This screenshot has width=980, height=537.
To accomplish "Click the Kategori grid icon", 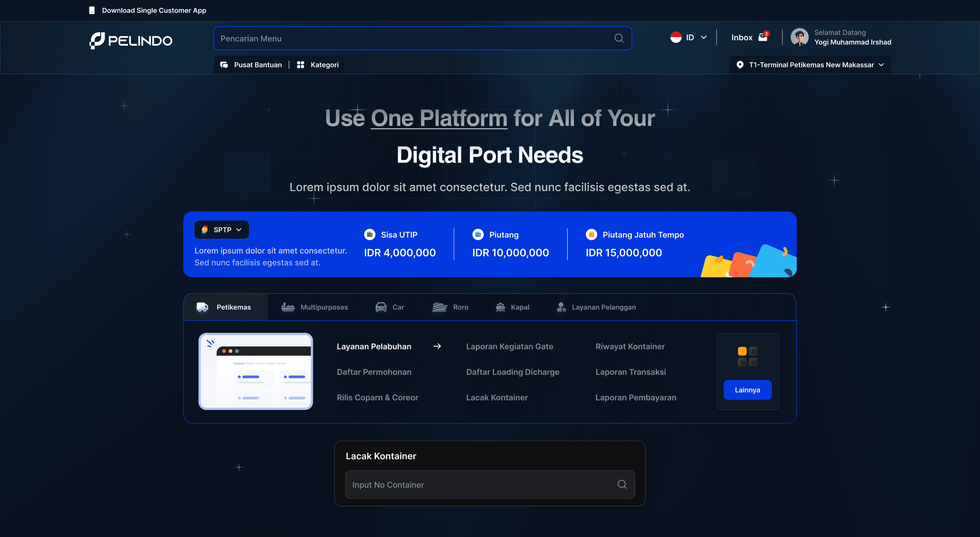I will click(301, 65).
